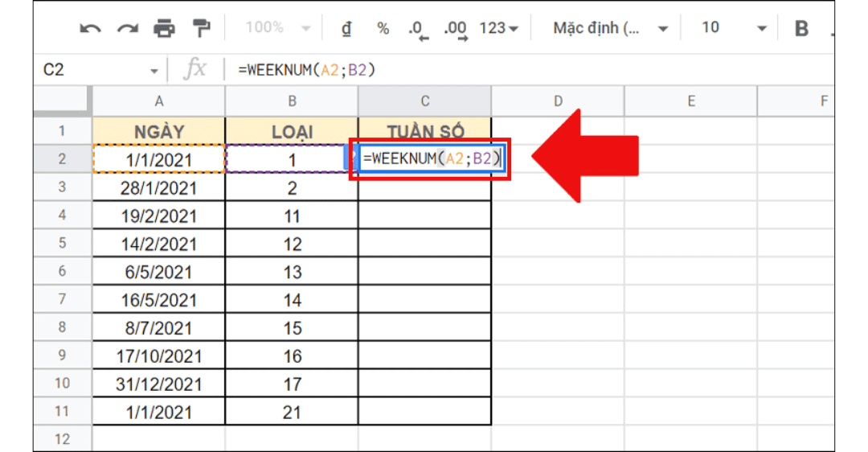The height and width of the screenshot is (452, 868).
Task: Decrease decimal places icon
Action: click(418, 30)
